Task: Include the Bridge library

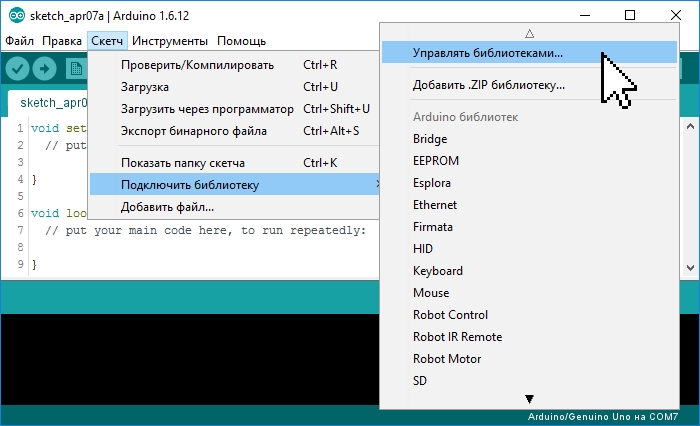Action: [529, 139]
